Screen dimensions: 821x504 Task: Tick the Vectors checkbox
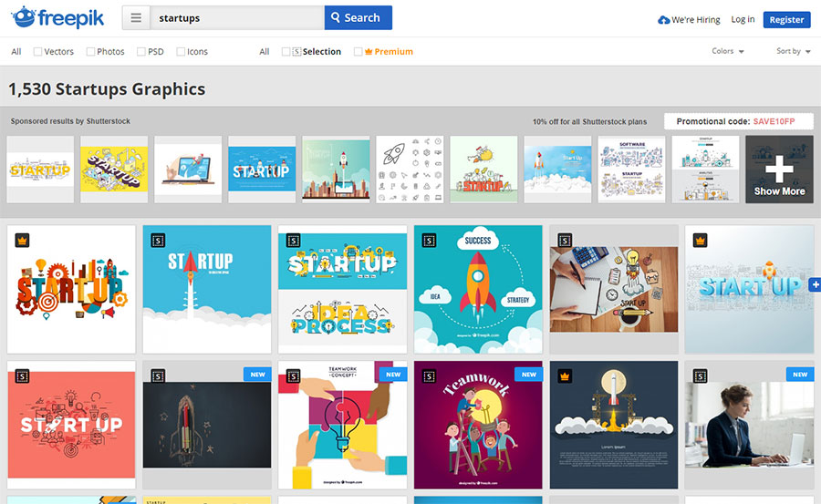pyautogui.click(x=37, y=51)
